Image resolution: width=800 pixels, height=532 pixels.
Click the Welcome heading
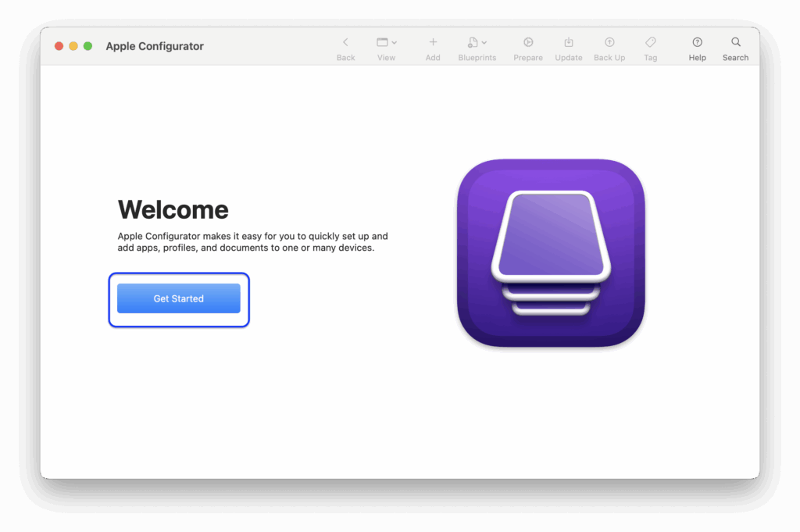click(x=173, y=209)
